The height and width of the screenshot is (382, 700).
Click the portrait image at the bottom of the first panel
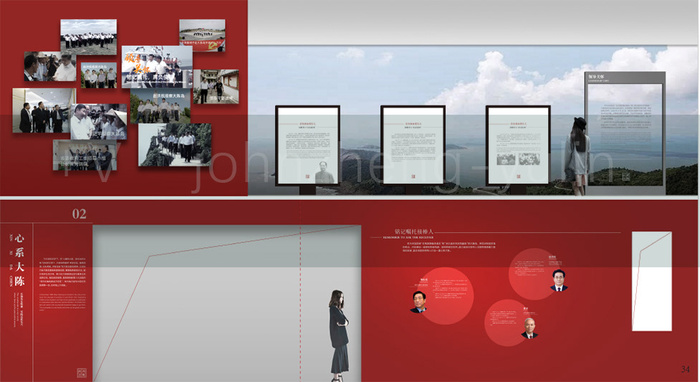[324, 173]
